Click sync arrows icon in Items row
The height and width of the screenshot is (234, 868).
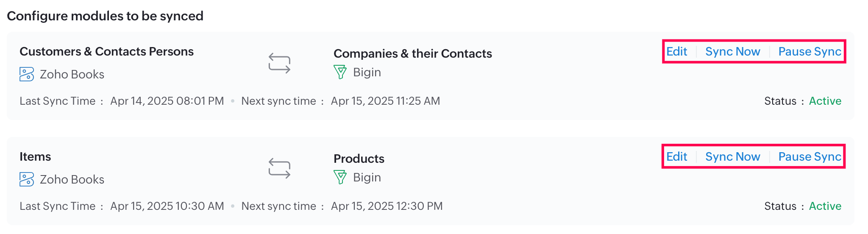click(x=279, y=168)
